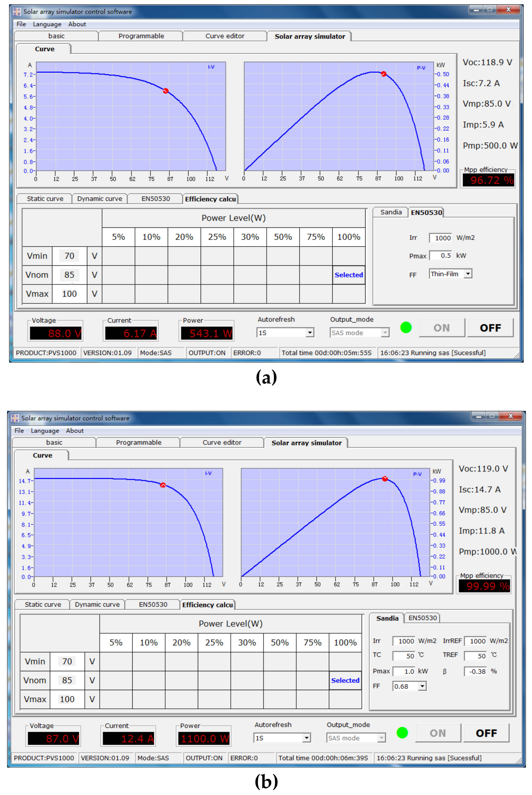Click the red MPP marker on top I-V curve

166,91
